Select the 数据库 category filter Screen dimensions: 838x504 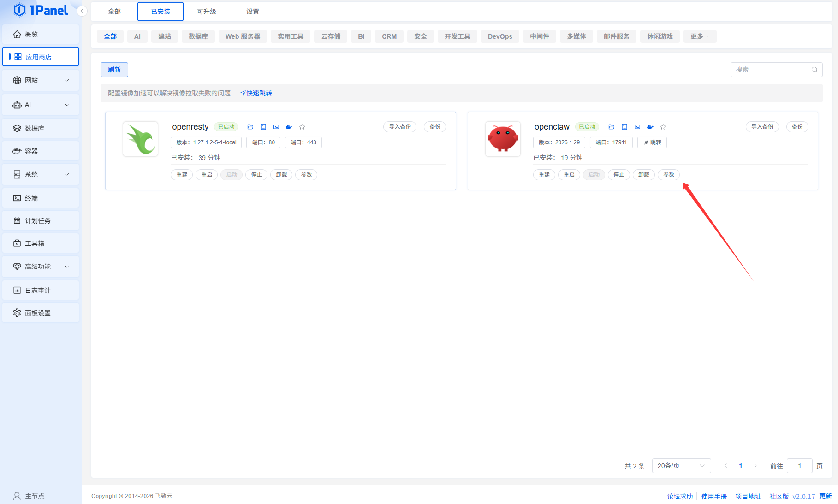(x=198, y=36)
